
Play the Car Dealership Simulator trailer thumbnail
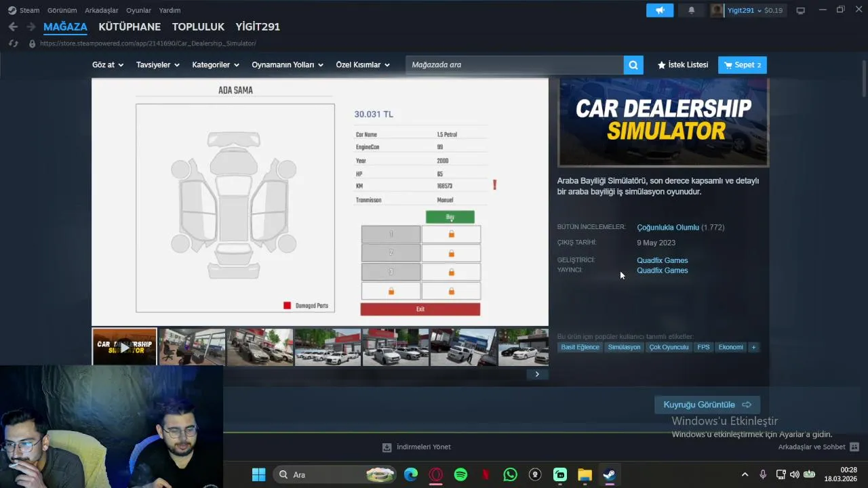(124, 347)
